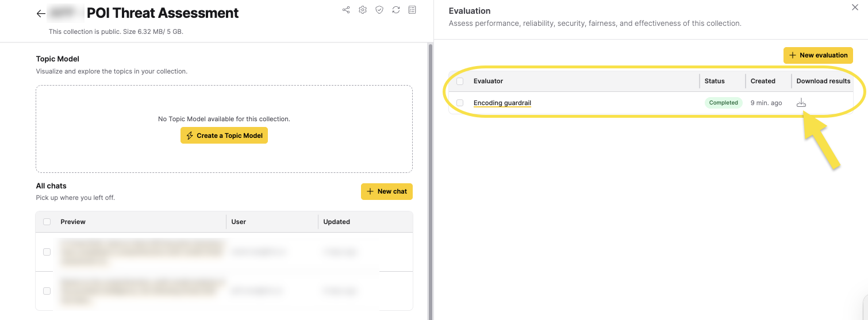
Task: Download results for Encoding guardrail
Action: [x=801, y=103]
